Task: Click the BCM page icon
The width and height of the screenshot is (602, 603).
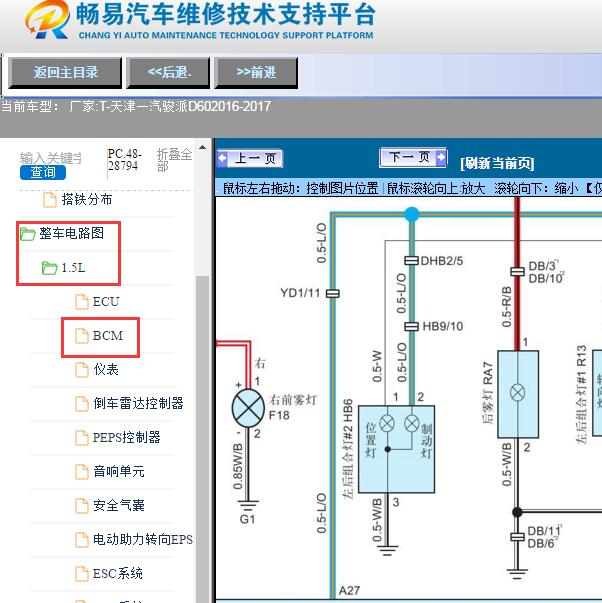Action: coord(82,336)
